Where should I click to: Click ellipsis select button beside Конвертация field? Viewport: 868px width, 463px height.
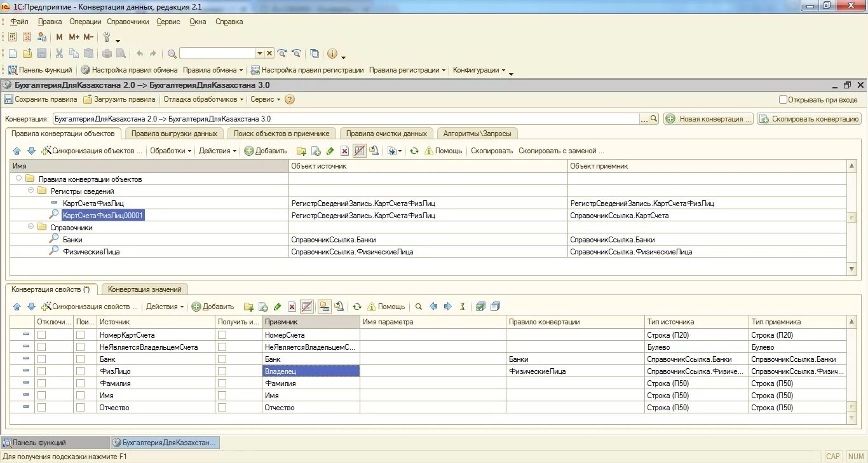pyautogui.click(x=644, y=119)
